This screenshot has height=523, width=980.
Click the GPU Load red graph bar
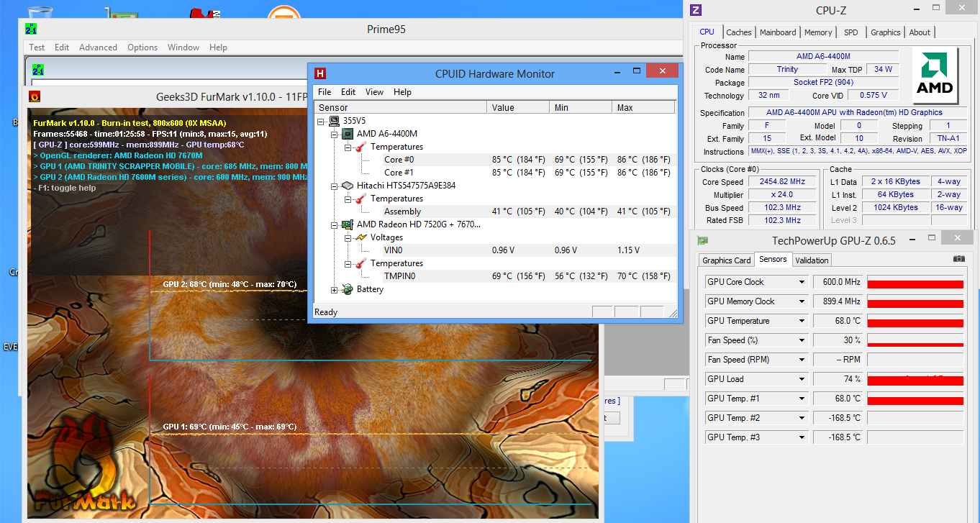click(x=915, y=379)
